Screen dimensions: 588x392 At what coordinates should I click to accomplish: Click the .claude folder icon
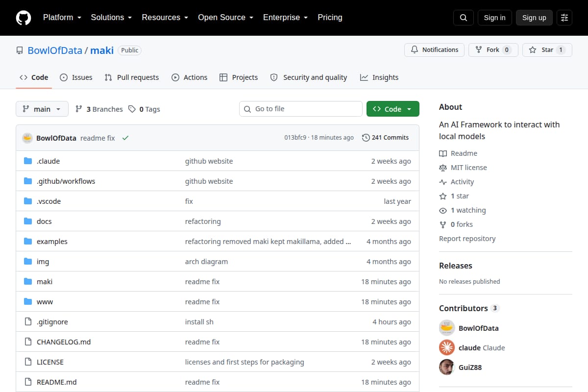[x=28, y=161]
